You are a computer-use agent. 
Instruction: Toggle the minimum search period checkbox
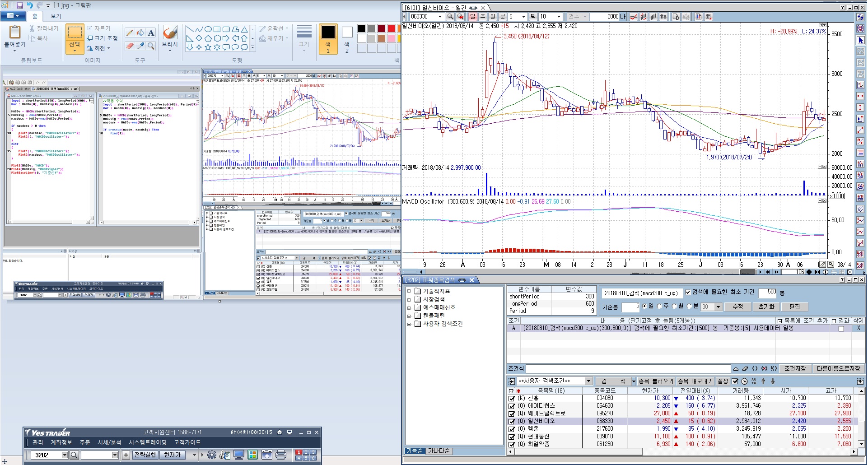(688, 293)
